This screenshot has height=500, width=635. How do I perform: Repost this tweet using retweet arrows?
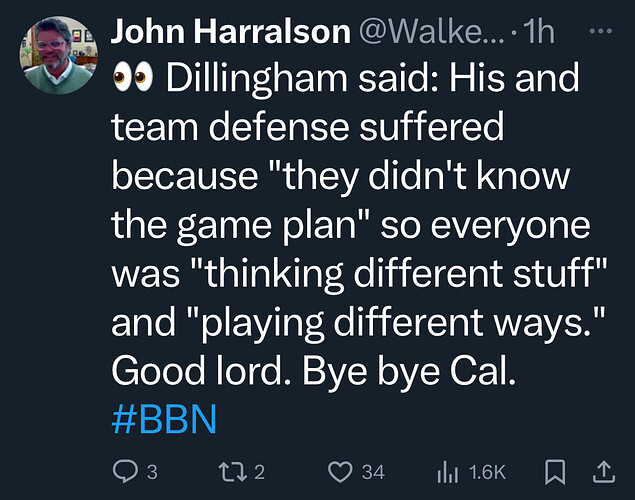coord(233,472)
